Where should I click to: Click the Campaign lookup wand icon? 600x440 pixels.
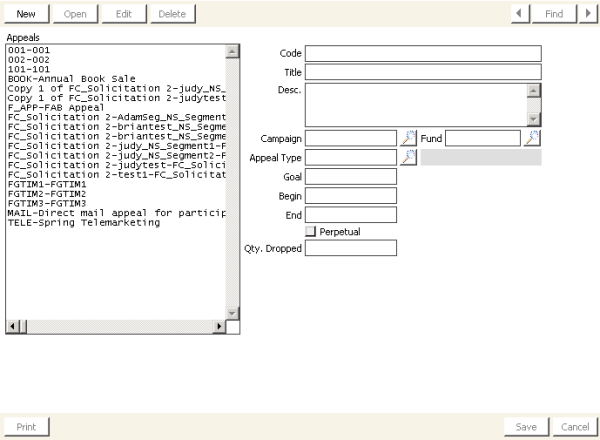coord(408,138)
